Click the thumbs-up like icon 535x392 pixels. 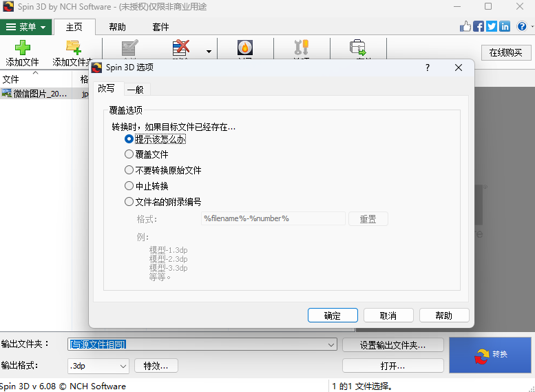465,26
